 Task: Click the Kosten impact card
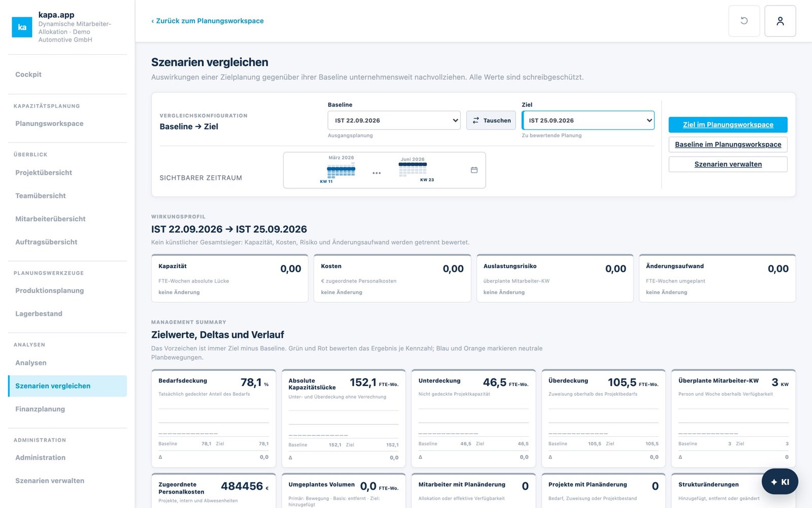392,278
